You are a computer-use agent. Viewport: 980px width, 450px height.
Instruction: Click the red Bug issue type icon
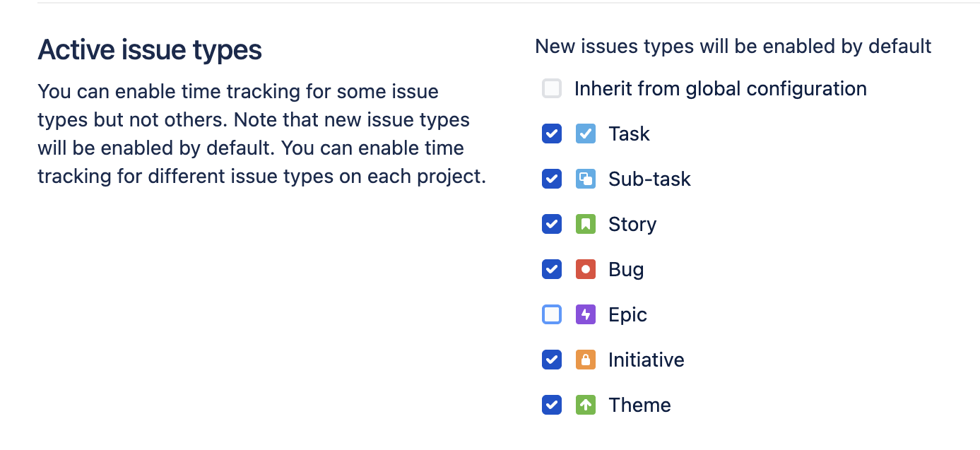586,269
